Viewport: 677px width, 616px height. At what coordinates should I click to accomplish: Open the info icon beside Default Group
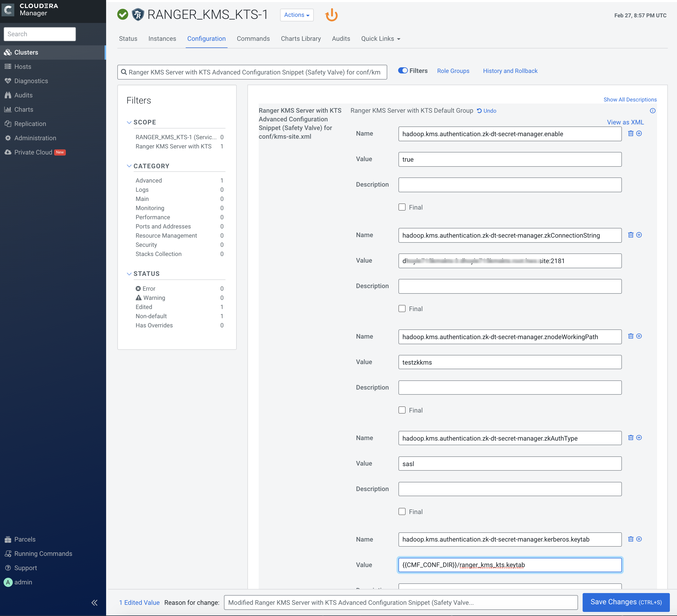point(653,111)
